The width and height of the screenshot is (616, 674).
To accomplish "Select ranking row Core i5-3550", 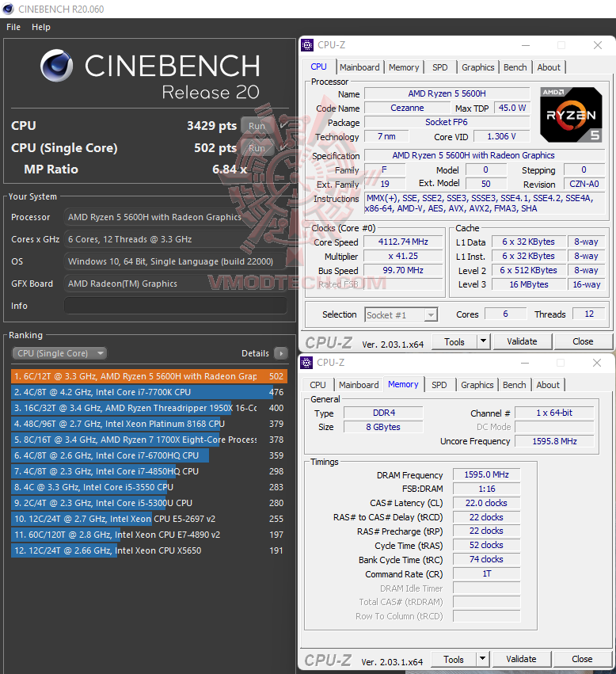I will (149, 487).
